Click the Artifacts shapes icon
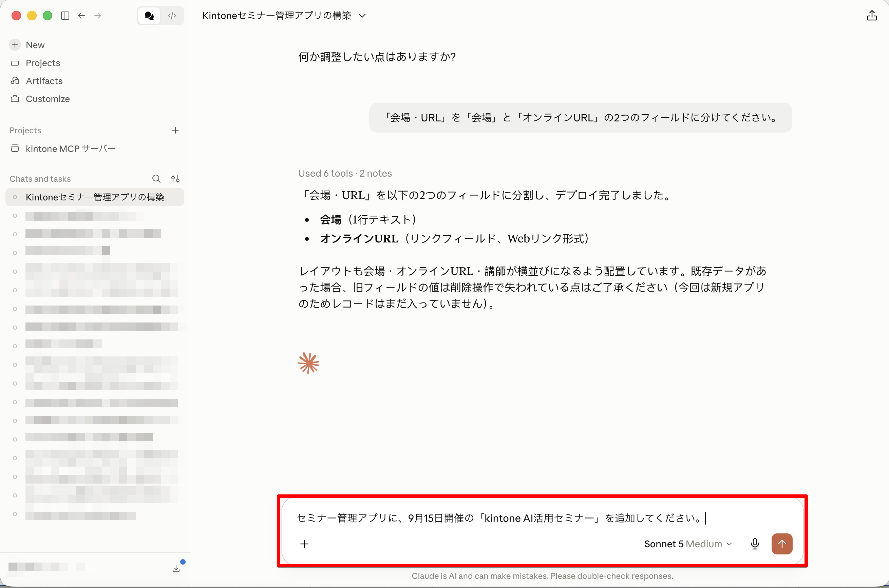The image size is (889, 588). [x=15, y=81]
